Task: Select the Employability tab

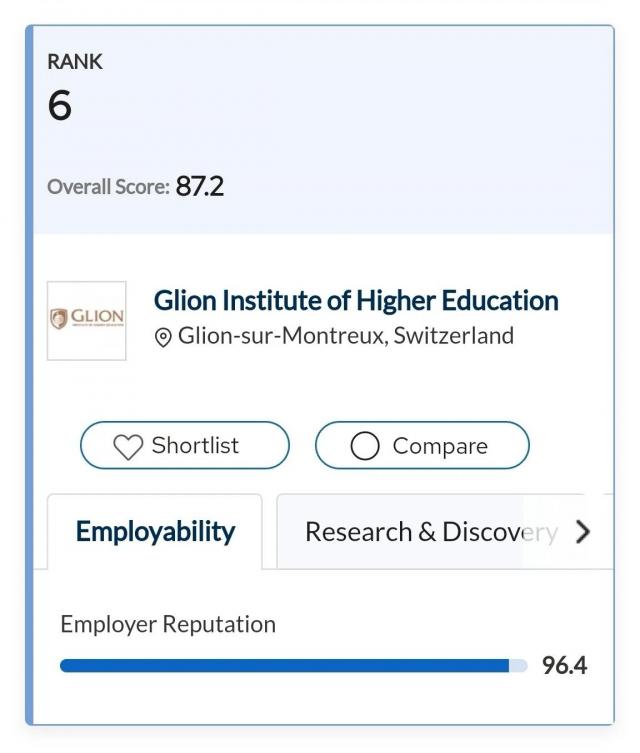Action: 155,531
